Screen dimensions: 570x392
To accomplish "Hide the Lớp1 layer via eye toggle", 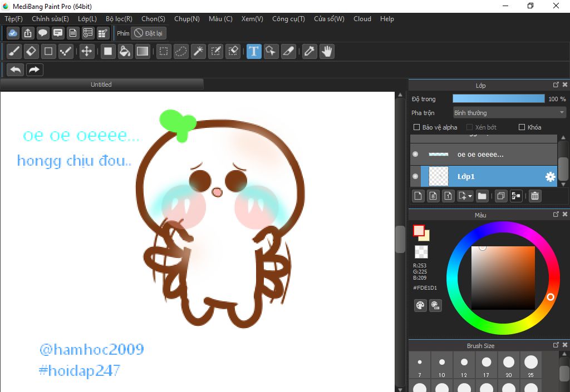I will pyautogui.click(x=415, y=177).
